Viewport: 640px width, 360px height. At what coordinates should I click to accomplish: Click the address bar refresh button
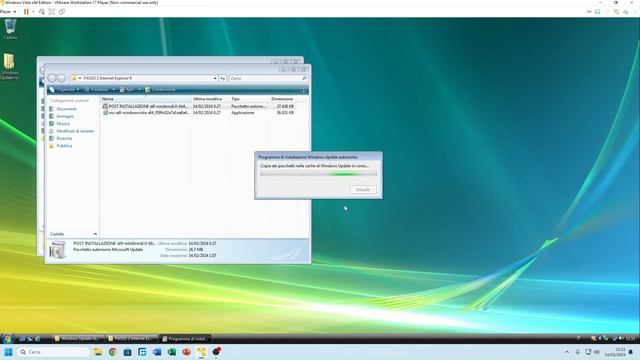click(222, 78)
